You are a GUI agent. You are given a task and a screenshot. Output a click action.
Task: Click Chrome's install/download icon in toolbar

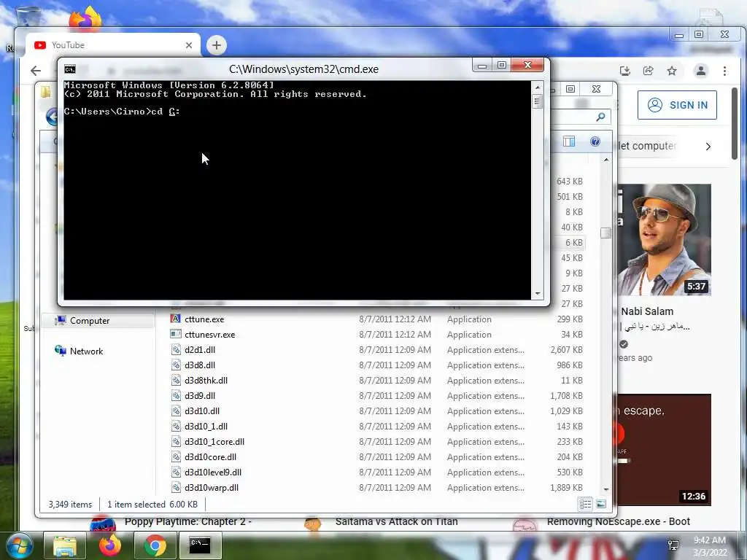pyautogui.click(x=625, y=71)
